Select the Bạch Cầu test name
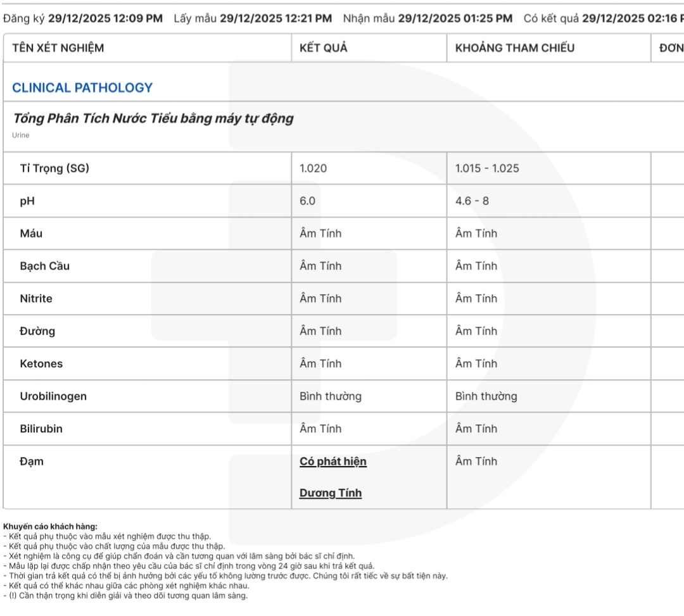The height and width of the screenshot is (616, 684). [45, 266]
